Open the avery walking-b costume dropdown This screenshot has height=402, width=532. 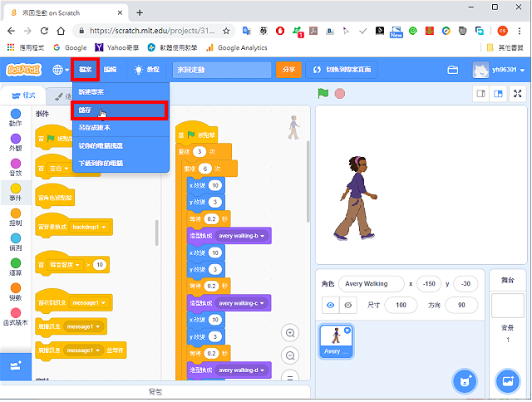[x=242, y=236]
